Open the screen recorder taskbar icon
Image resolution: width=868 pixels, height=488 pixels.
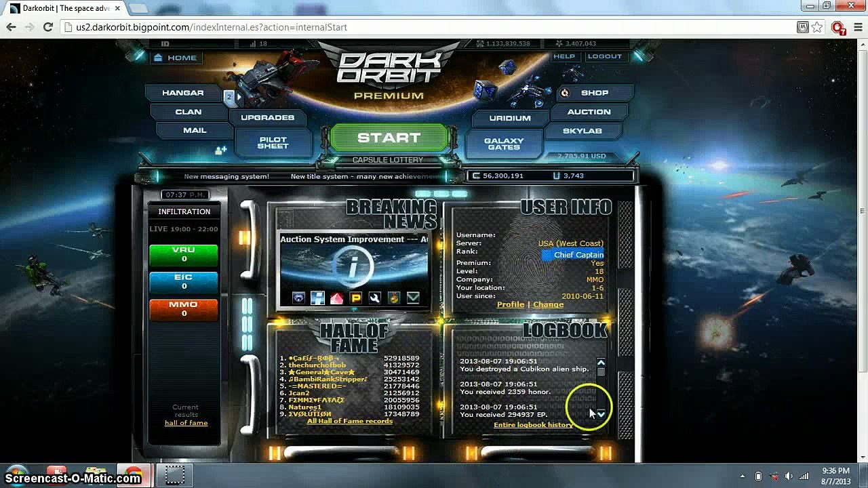174,475
